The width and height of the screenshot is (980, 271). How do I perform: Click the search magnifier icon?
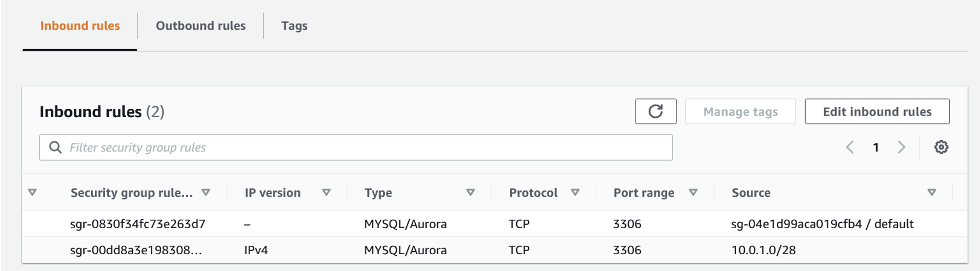coord(55,148)
